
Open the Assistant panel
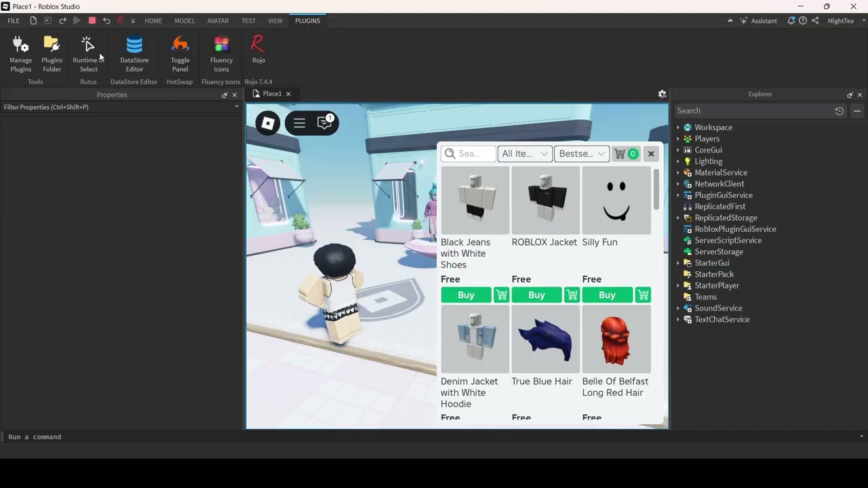point(759,21)
